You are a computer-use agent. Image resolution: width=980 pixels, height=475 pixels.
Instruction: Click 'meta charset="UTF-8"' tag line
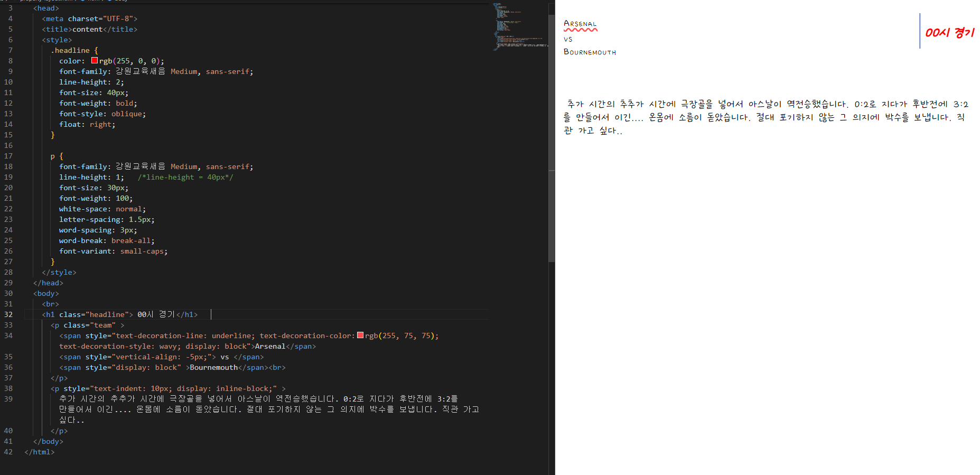(x=90, y=18)
